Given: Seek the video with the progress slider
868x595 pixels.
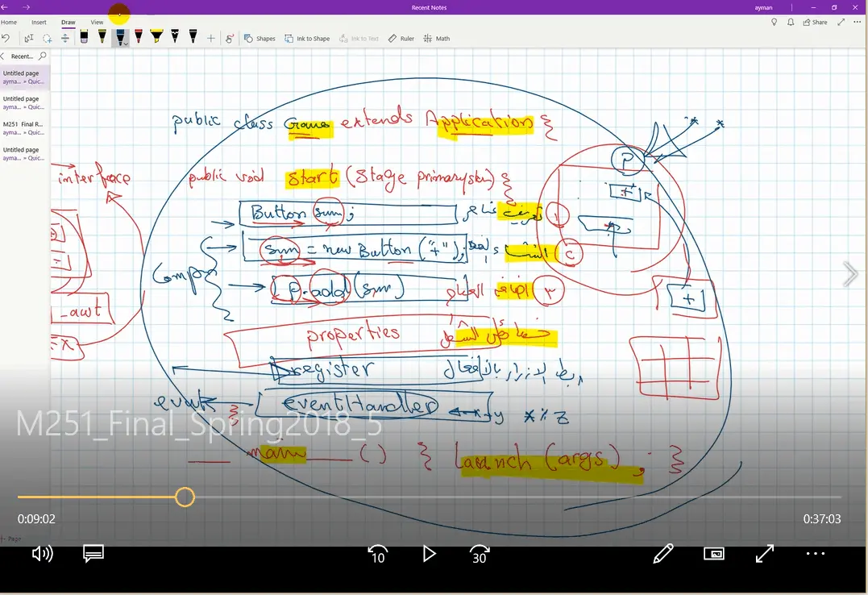Looking at the screenshot, I should pyautogui.click(x=185, y=497).
